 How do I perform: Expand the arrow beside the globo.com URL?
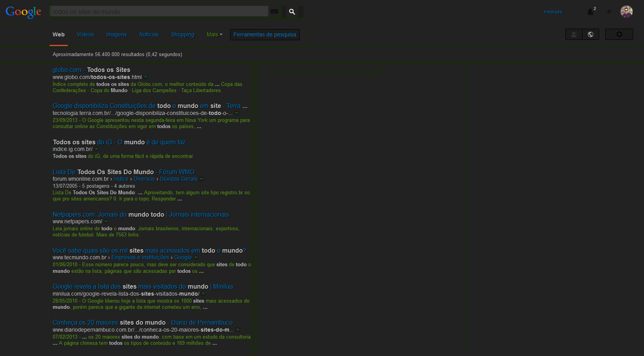pyautogui.click(x=146, y=77)
